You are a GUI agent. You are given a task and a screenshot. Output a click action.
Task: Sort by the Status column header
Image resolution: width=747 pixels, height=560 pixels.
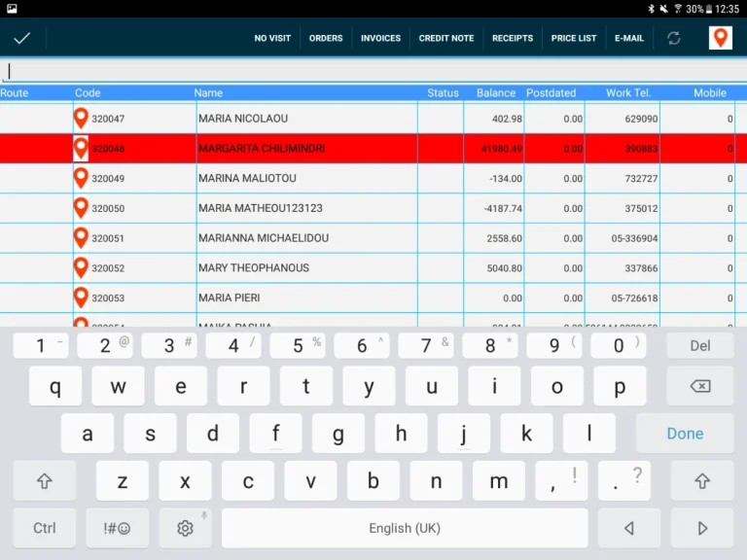pos(443,93)
